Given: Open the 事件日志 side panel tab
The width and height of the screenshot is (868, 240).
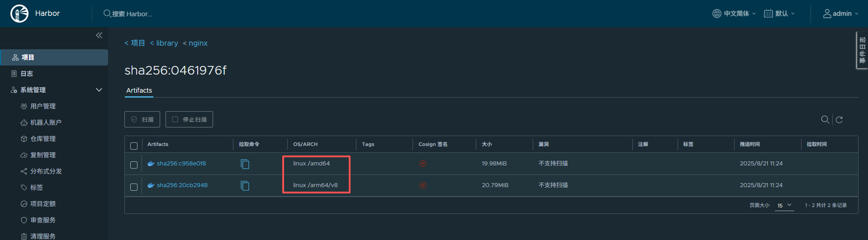Looking at the screenshot, I should pyautogui.click(x=862, y=50).
